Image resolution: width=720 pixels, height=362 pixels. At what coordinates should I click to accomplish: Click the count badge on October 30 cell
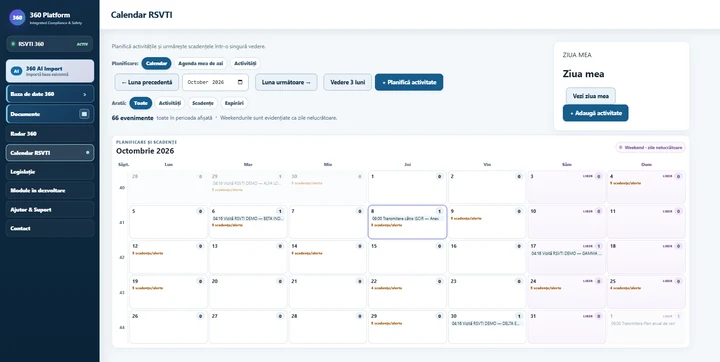pyautogui.click(x=519, y=316)
